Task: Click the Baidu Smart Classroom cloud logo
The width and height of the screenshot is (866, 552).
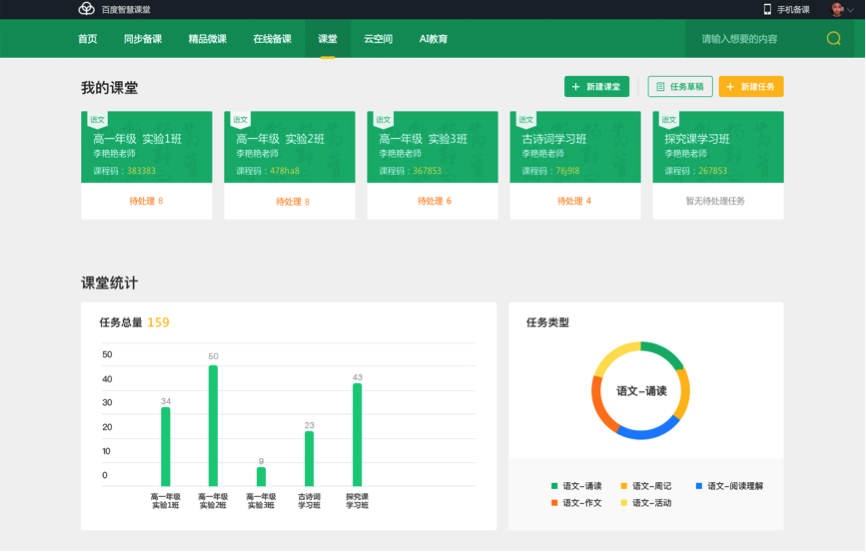Action: coord(86,9)
